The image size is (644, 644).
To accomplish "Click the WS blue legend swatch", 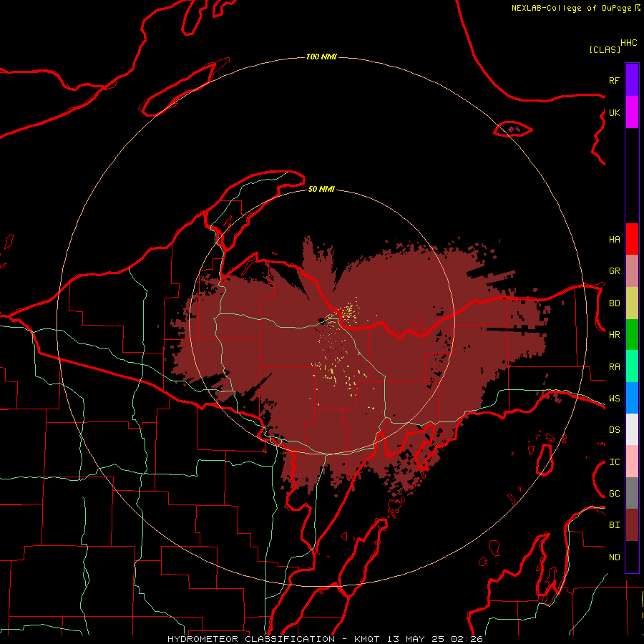I will [x=632, y=398].
